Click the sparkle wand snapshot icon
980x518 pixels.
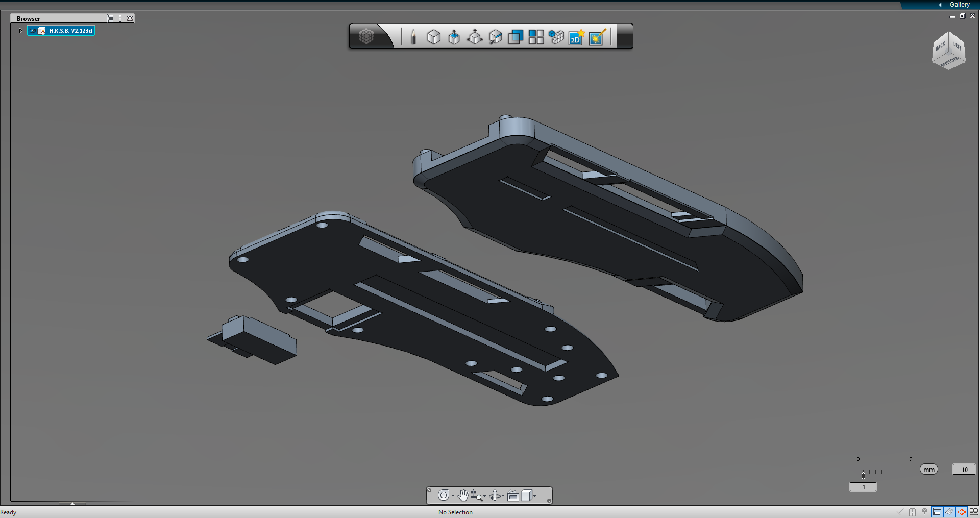(x=597, y=37)
